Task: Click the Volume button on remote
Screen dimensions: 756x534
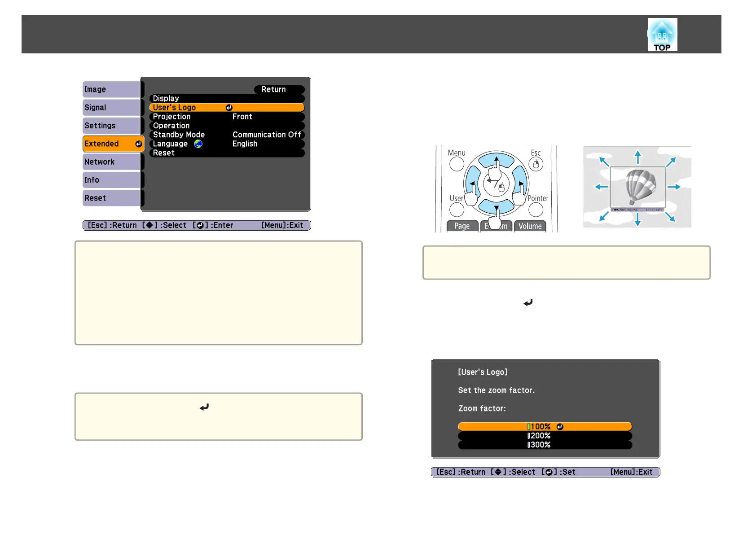Action: 530,226
